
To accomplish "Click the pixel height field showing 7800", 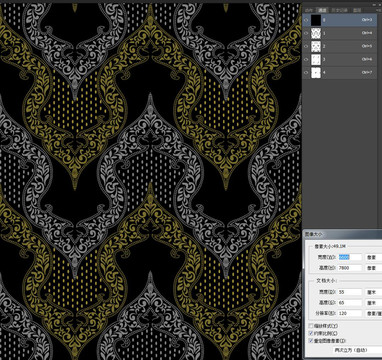I will (350, 268).
